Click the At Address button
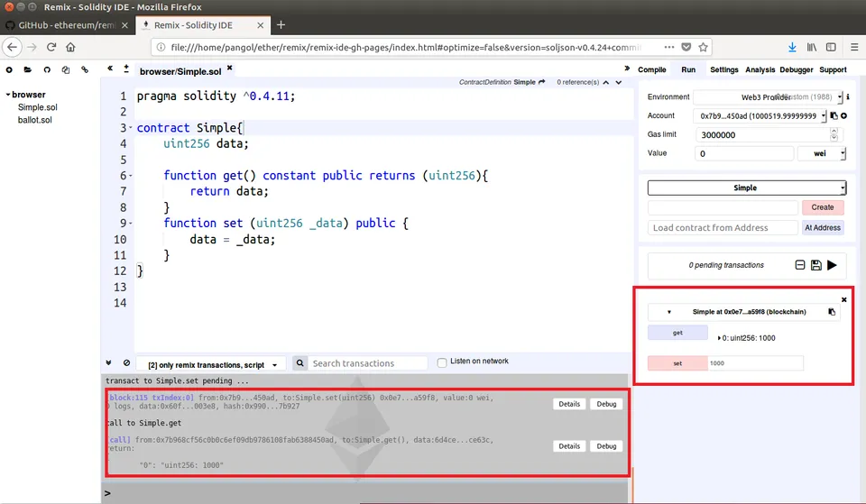866x504 pixels. tap(823, 227)
